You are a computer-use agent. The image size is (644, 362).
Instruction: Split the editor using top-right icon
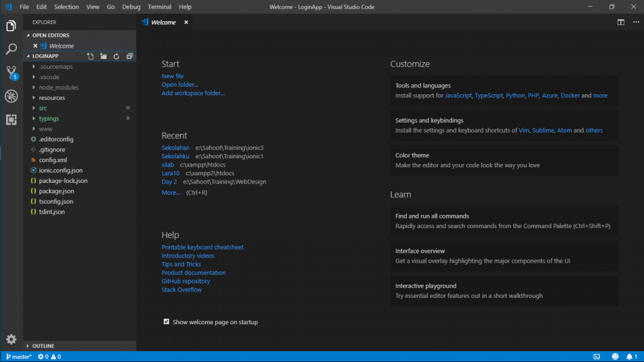(x=621, y=22)
